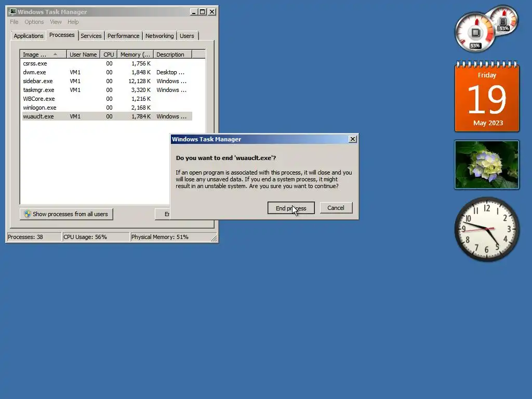The width and height of the screenshot is (532, 399).
Task: Select the wuauclt.exe process row
Action: (x=107, y=116)
